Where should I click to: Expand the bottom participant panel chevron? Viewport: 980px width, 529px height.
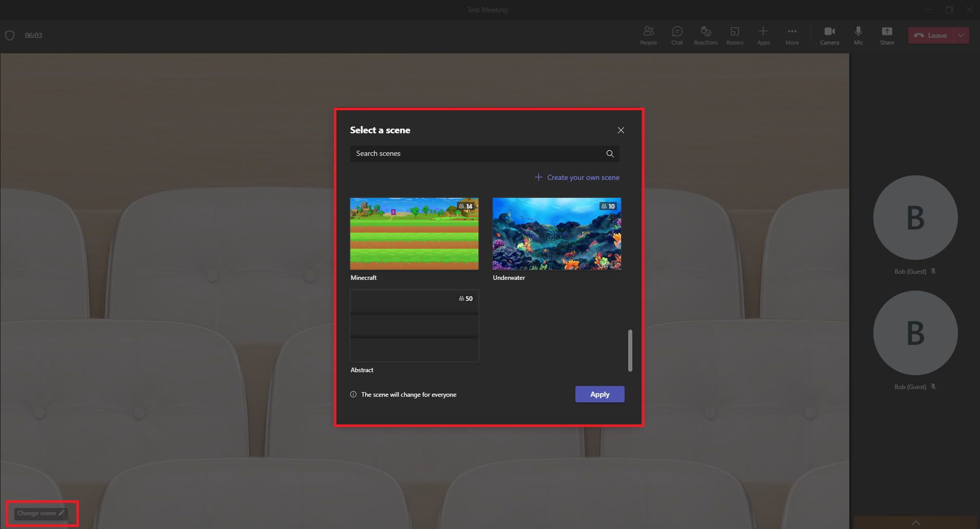916,523
